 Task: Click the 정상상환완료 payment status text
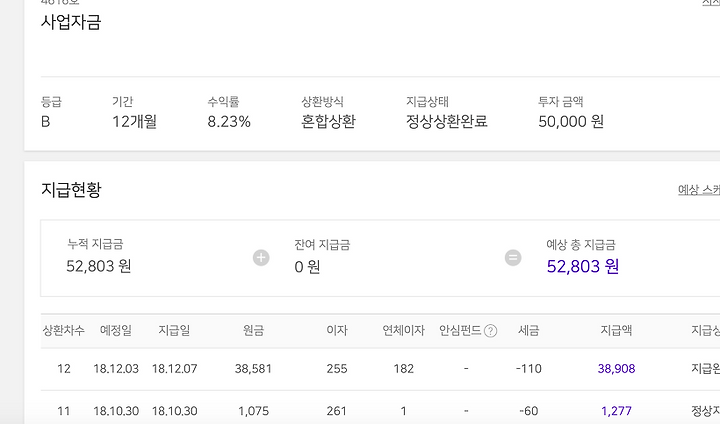(x=447, y=122)
